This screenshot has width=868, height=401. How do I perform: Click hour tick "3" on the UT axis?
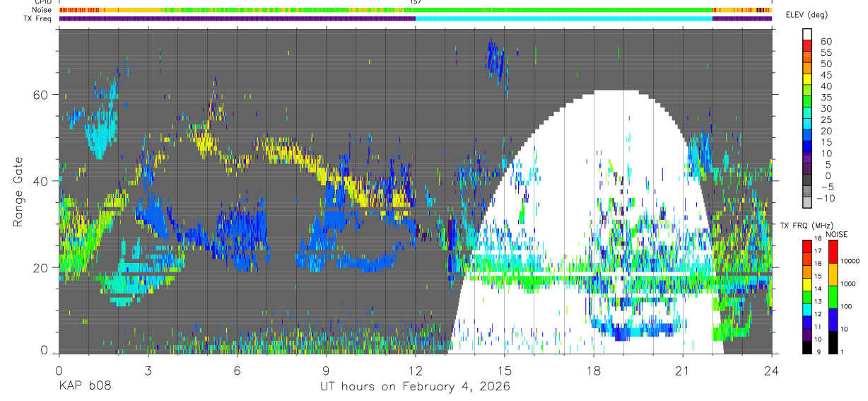148,371
